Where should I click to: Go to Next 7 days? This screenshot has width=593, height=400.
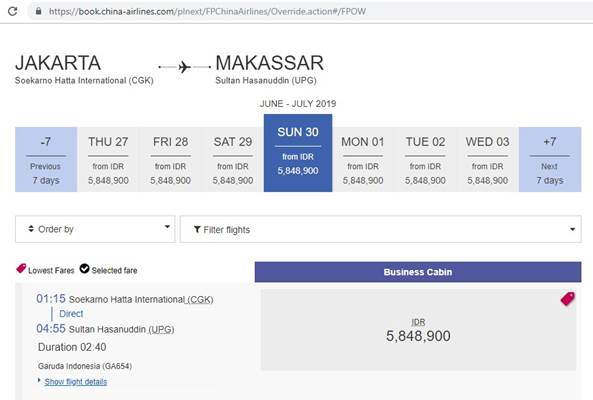(550, 160)
